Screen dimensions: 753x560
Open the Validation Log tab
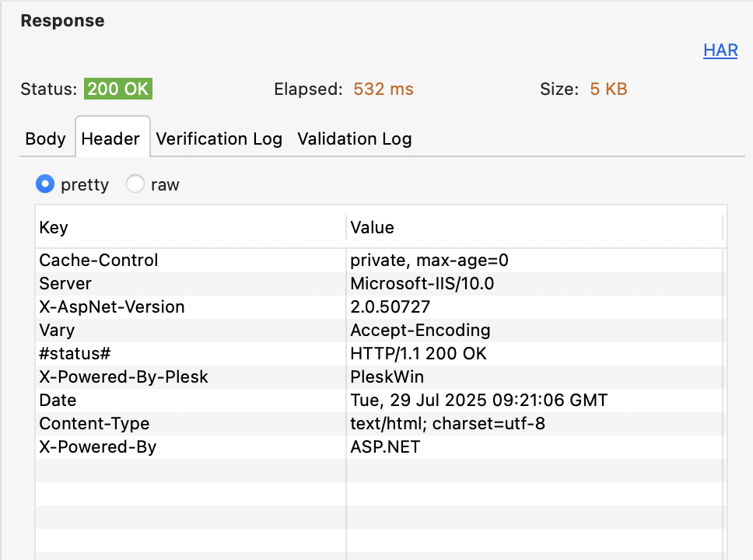(355, 138)
